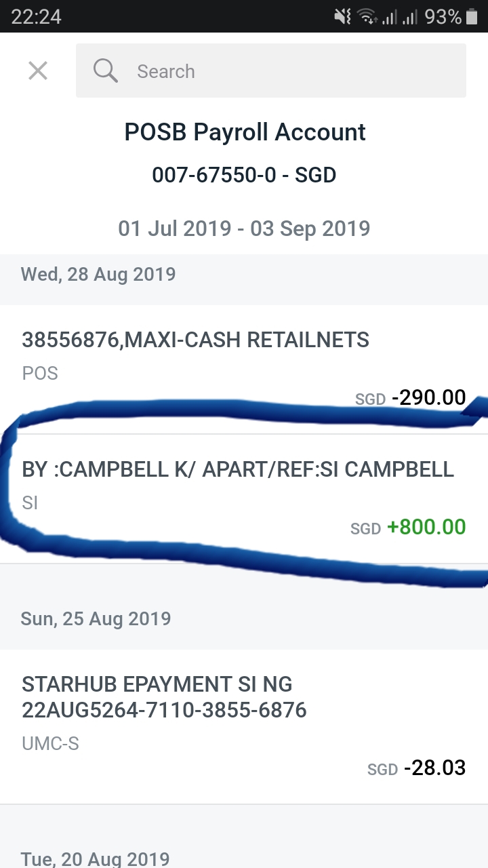
Task: Close the transaction search with the X icon
Action: point(38,71)
